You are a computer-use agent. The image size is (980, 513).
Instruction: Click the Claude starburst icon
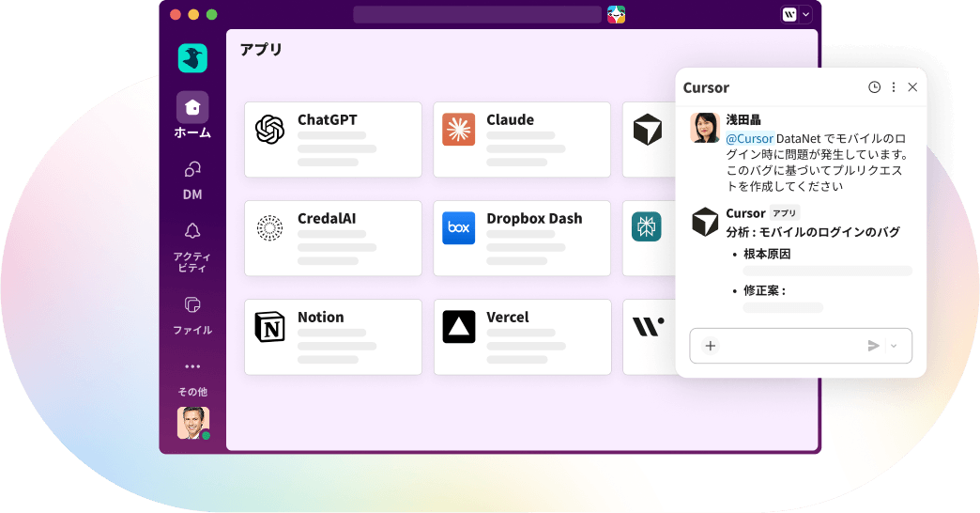[459, 130]
